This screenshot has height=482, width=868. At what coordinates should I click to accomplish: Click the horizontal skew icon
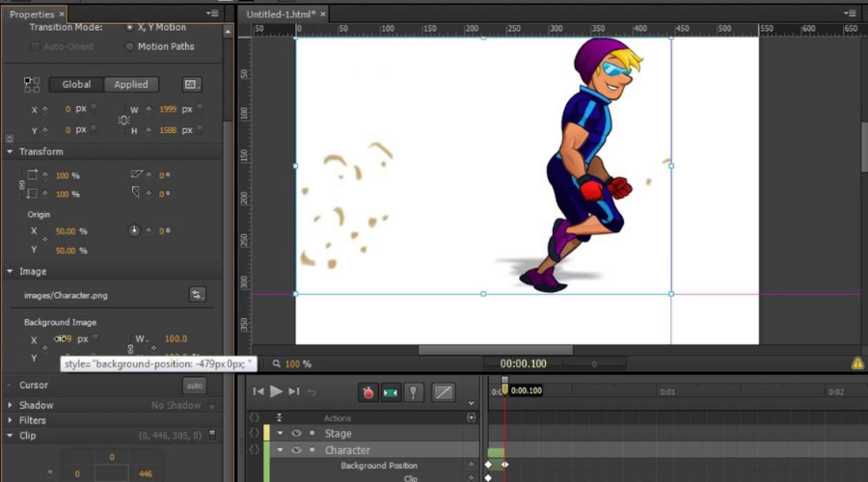pos(136,174)
